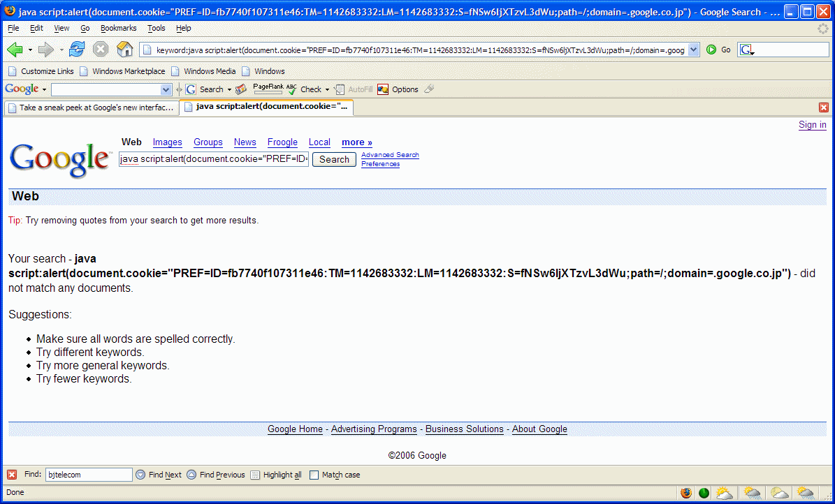The width and height of the screenshot is (835, 504).
Task: Open the View menu
Action: [x=61, y=28]
